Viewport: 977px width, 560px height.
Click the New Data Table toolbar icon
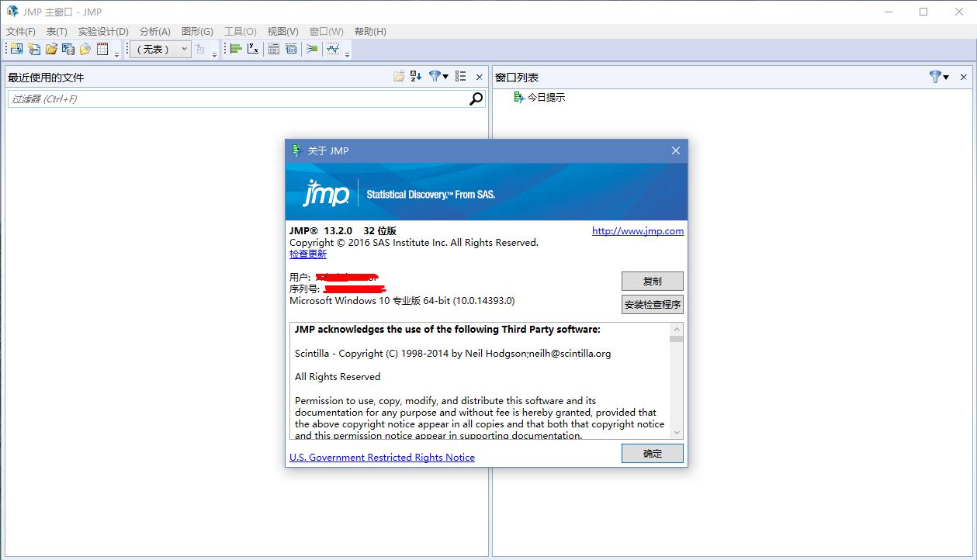(x=17, y=49)
